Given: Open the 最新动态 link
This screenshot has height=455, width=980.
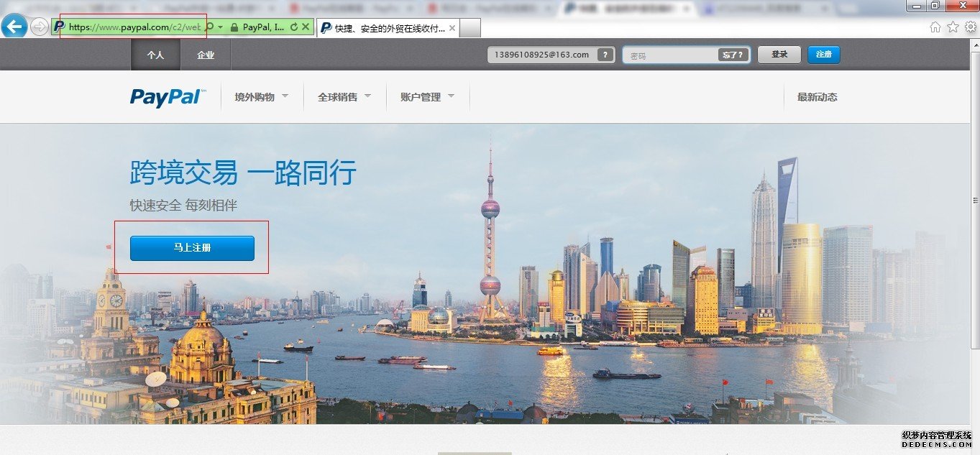Looking at the screenshot, I should [x=816, y=96].
